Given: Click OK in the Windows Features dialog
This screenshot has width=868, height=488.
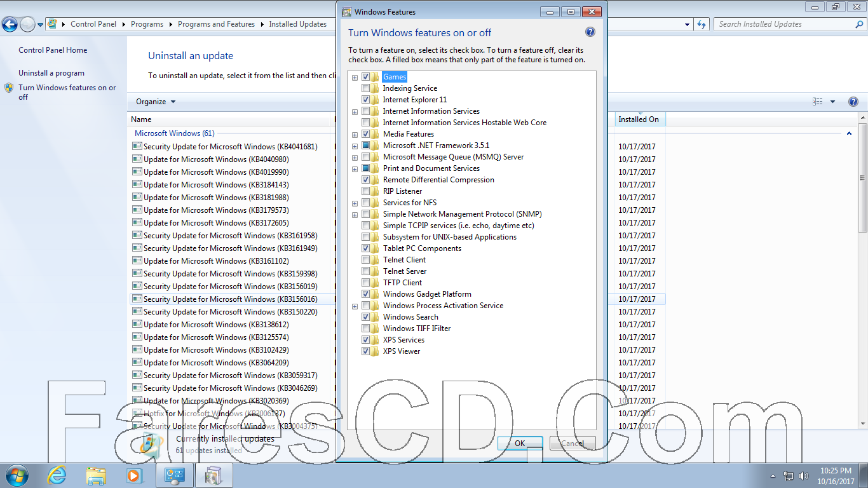Looking at the screenshot, I should pyautogui.click(x=520, y=444).
